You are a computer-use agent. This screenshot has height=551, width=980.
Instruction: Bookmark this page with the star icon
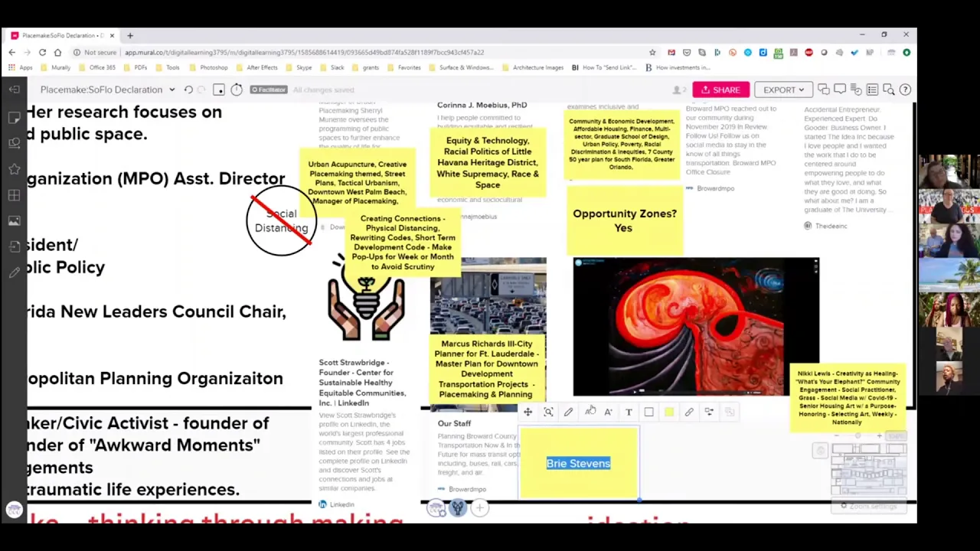pos(652,52)
